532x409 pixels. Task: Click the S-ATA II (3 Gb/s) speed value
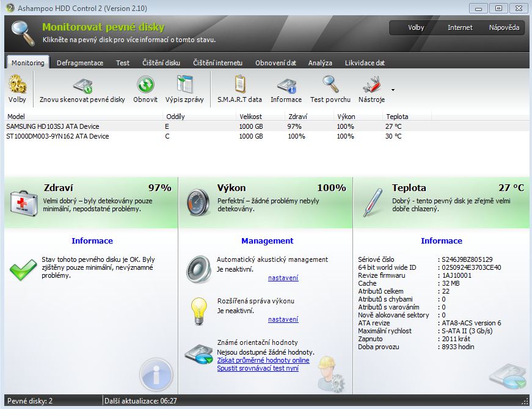tap(467, 331)
